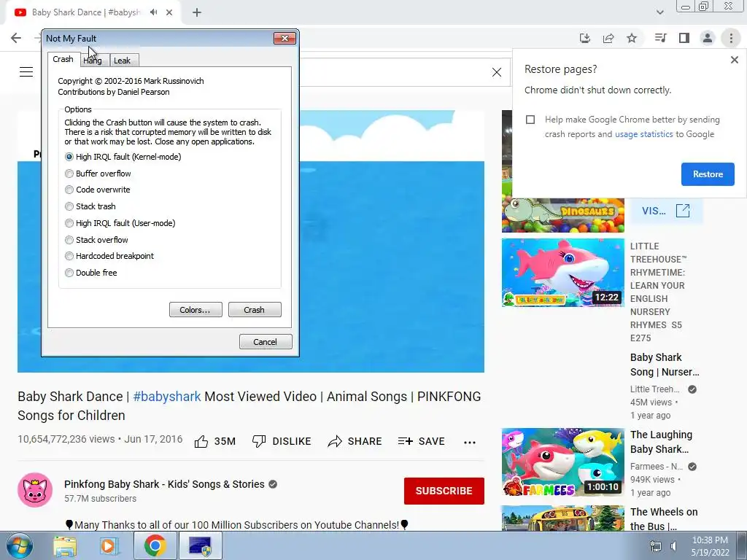
Task: Click the verified badge beside Pinkfong
Action: click(x=273, y=484)
